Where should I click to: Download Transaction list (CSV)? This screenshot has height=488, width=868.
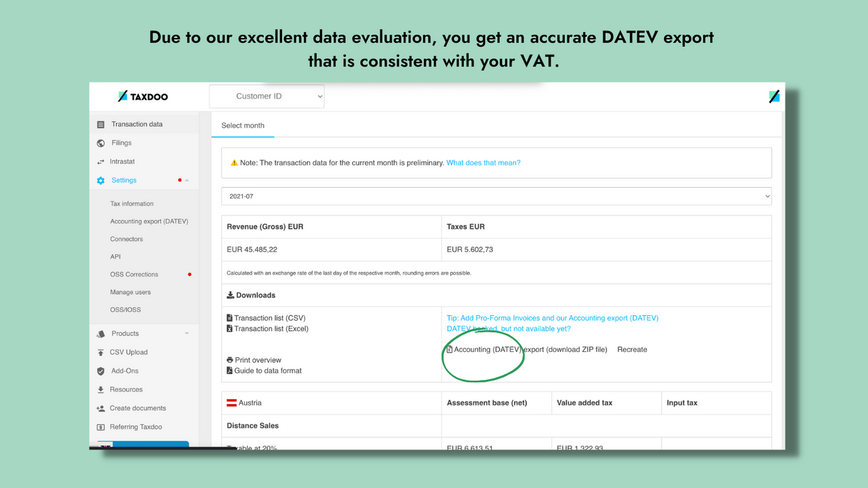pos(270,318)
